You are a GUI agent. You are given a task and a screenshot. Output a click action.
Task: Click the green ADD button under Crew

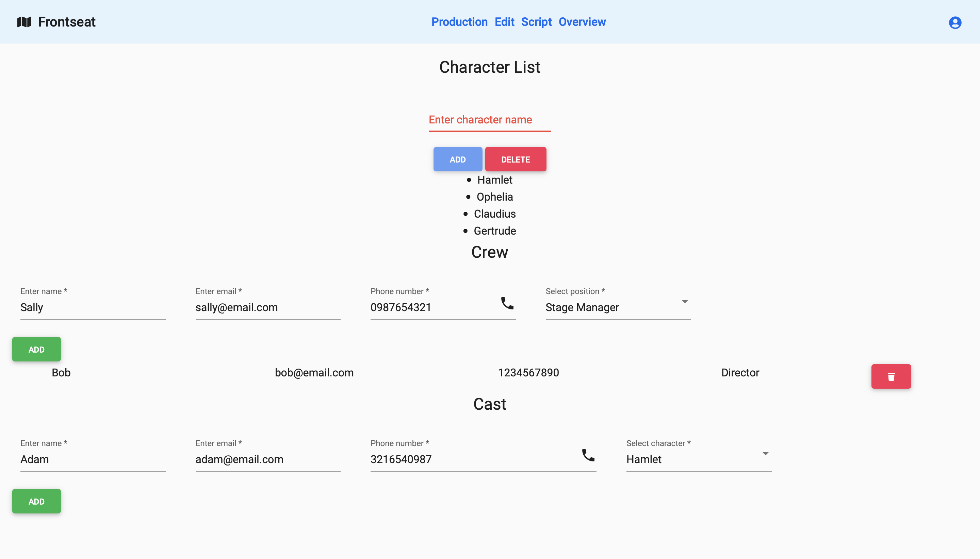pos(36,350)
